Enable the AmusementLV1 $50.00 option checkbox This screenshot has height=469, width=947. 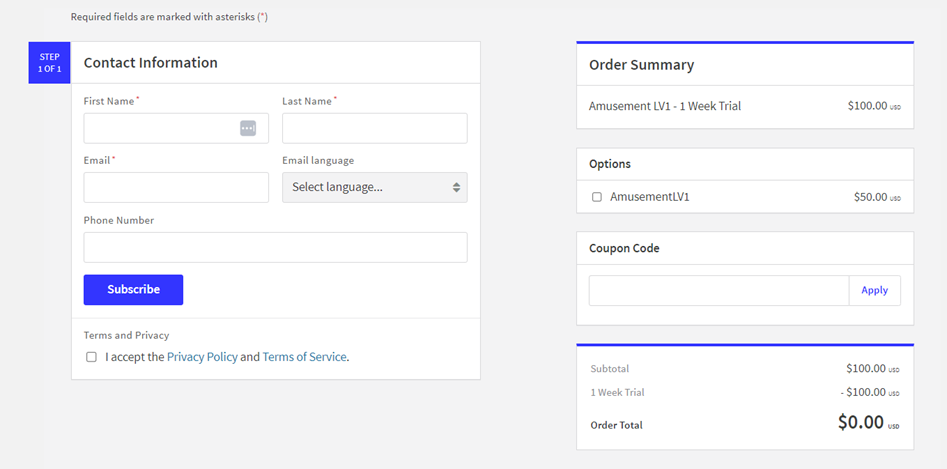(597, 197)
